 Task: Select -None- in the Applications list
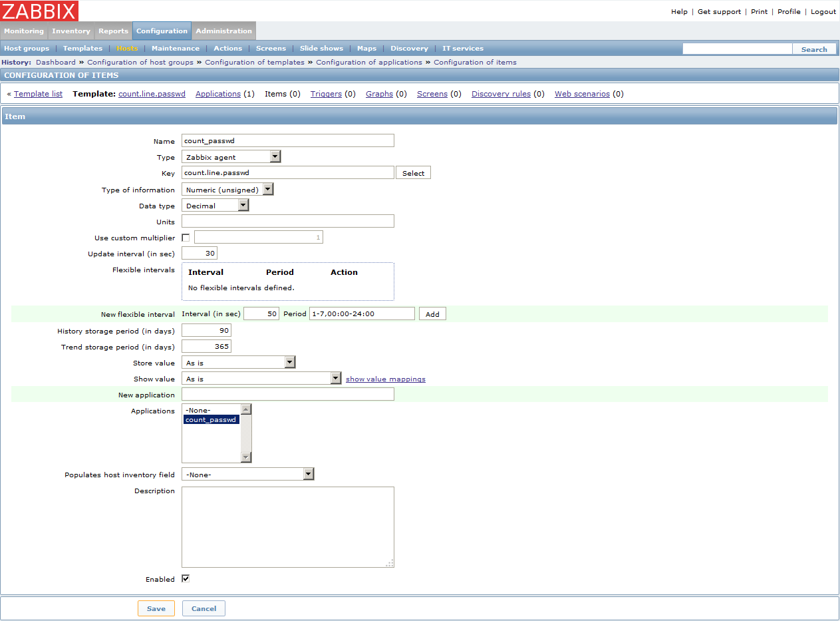click(x=211, y=410)
